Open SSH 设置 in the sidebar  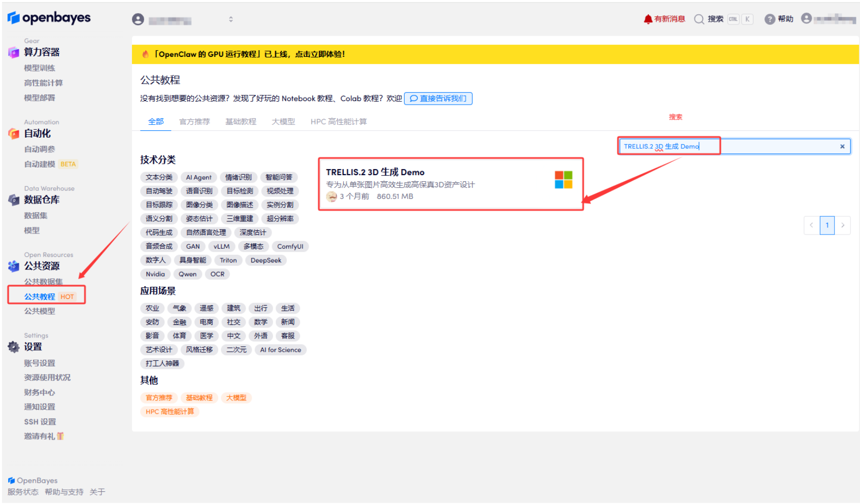(40, 422)
